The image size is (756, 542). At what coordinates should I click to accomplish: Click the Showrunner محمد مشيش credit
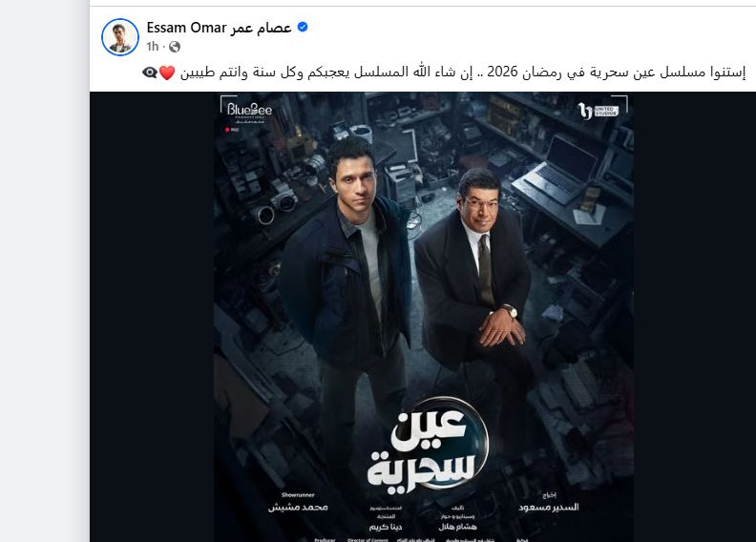click(298, 503)
